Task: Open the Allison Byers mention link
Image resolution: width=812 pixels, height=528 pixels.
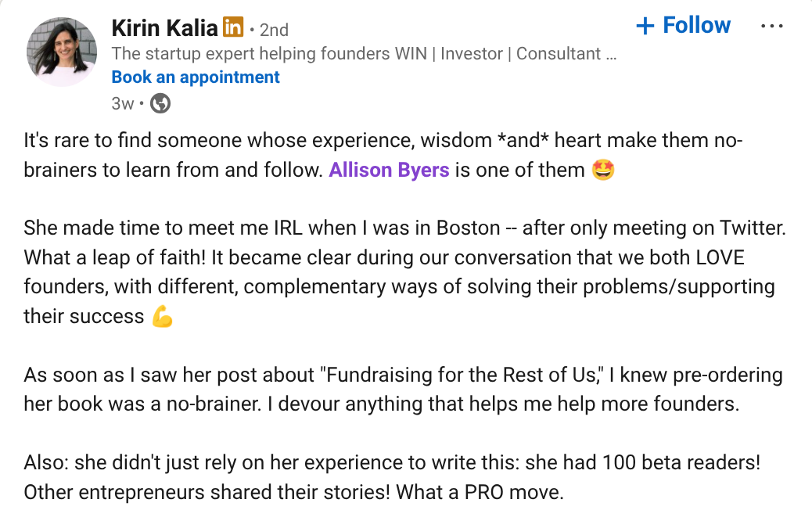Action: click(x=389, y=170)
